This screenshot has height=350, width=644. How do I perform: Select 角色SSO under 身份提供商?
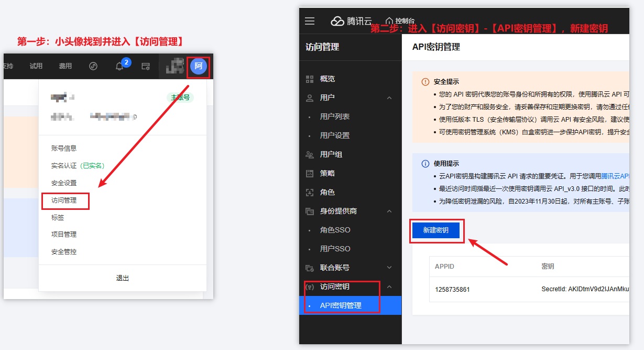[335, 230]
